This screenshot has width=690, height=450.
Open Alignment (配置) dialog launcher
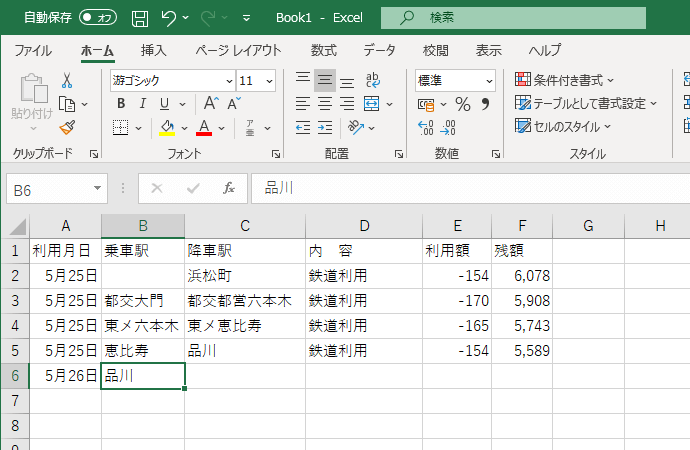click(399, 154)
